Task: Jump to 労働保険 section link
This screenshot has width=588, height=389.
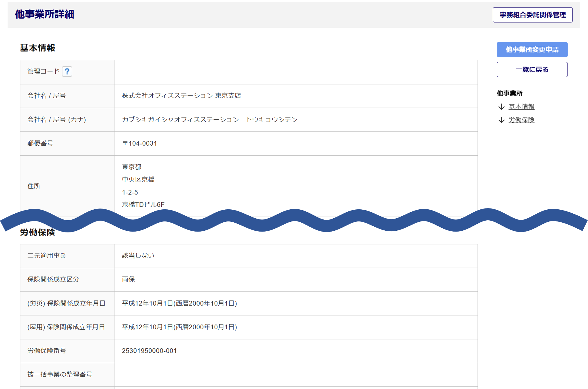Action: coord(521,120)
